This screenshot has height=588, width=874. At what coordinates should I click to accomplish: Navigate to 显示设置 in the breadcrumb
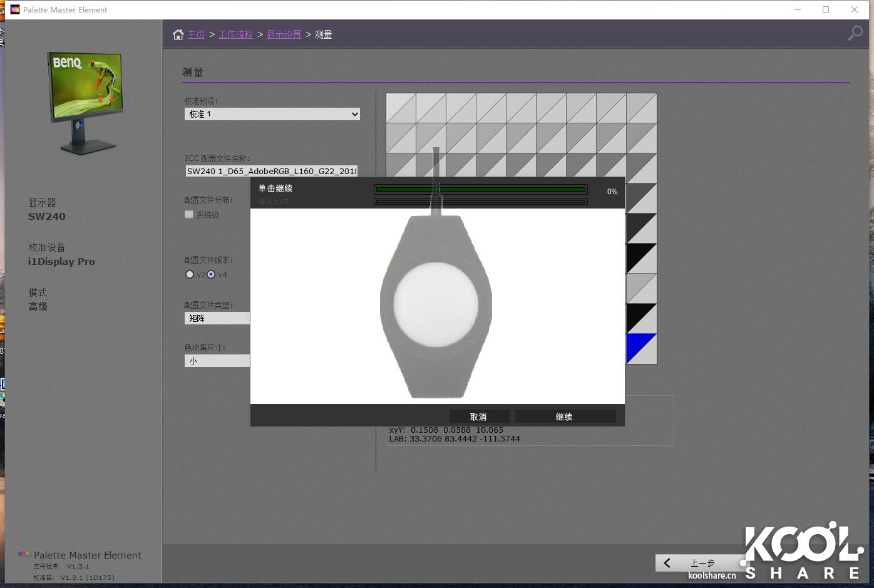point(284,34)
